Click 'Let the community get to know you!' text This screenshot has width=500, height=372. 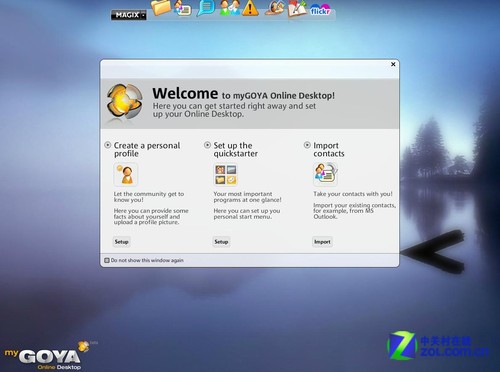pos(149,197)
